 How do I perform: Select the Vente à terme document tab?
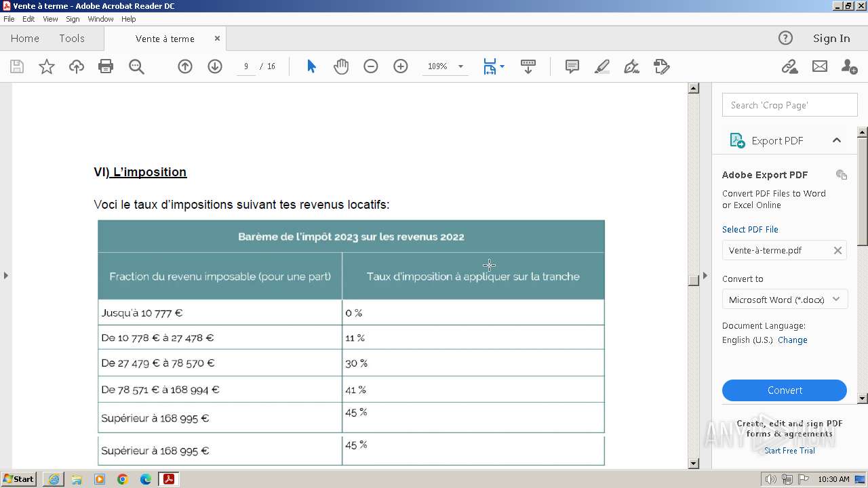[165, 39]
